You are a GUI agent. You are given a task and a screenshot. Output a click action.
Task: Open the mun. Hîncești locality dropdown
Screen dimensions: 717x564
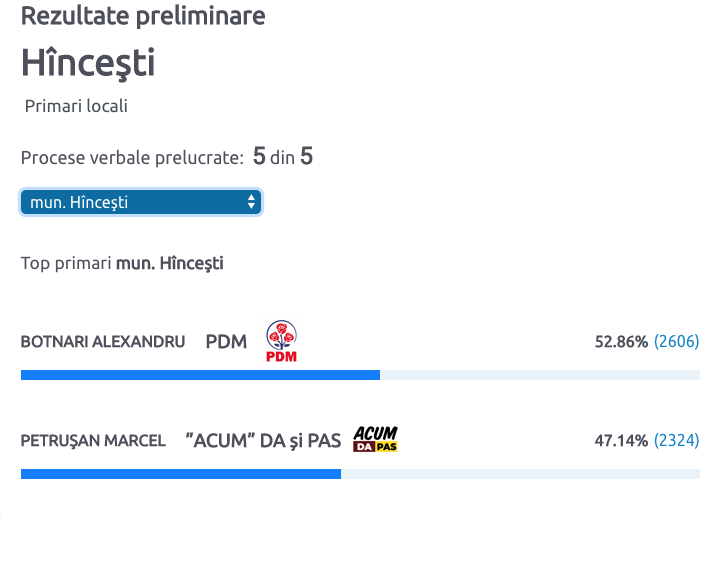point(140,202)
